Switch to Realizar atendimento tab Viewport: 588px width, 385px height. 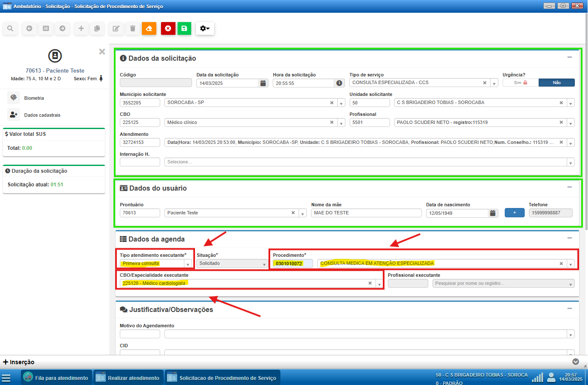coord(128,378)
